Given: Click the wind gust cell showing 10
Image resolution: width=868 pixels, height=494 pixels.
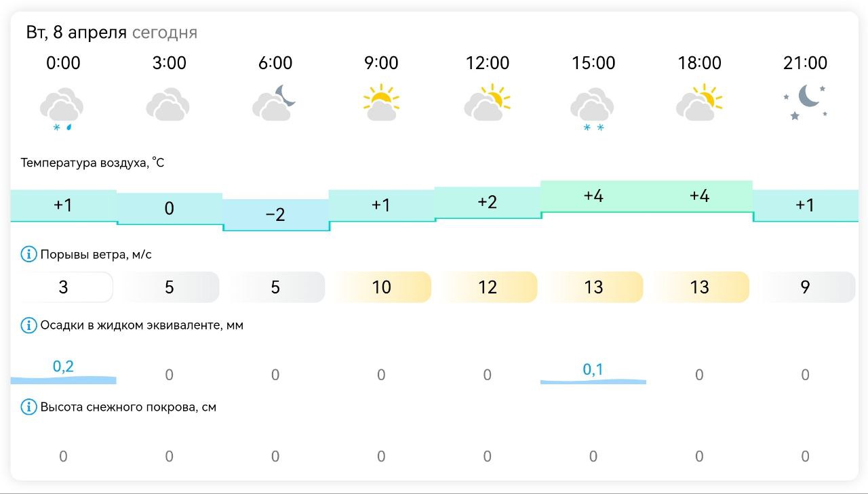Looking at the screenshot, I should coord(381,287).
